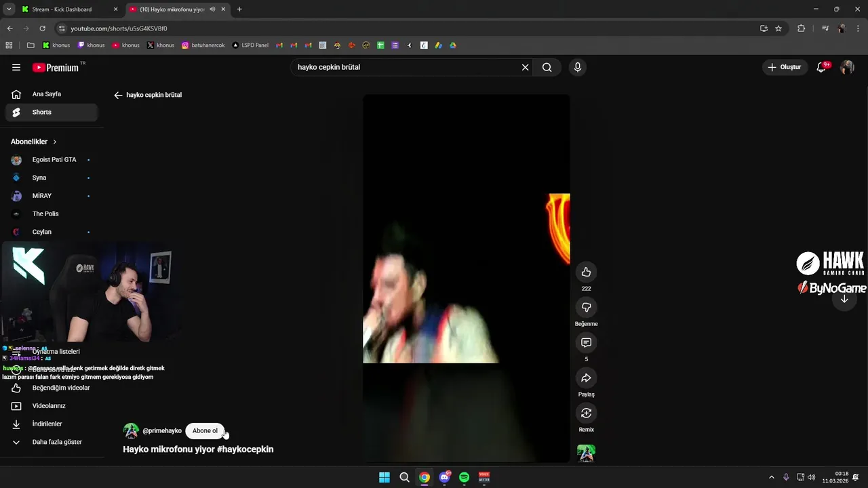The height and width of the screenshot is (488, 868).
Task: Open the YouTube hamburger guide menu
Action: tap(16, 67)
